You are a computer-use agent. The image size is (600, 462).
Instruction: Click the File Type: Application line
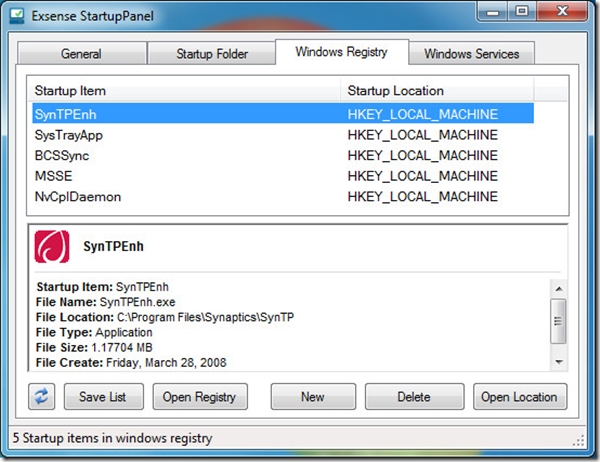click(94, 332)
